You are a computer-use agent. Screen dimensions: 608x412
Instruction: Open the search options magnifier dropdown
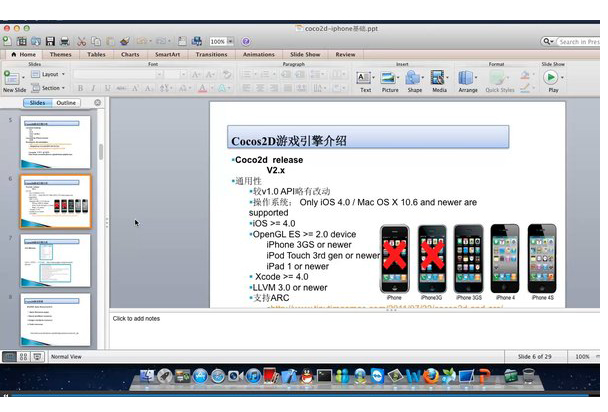(x=548, y=41)
